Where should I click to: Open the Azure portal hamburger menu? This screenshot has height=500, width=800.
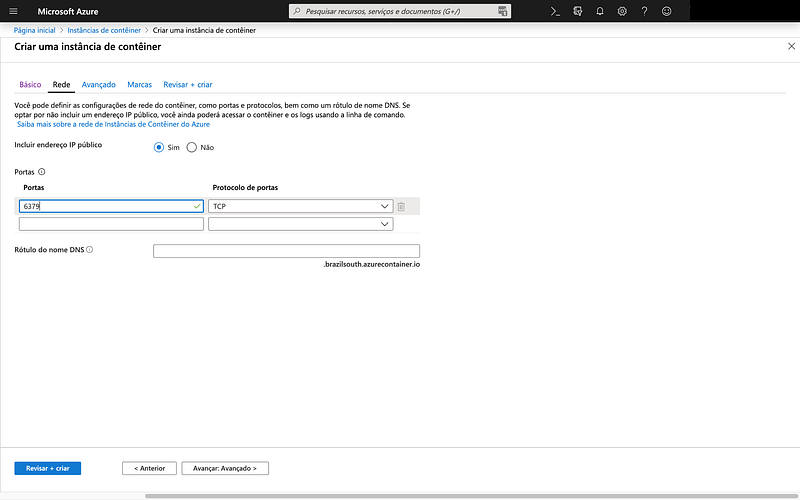click(13, 11)
